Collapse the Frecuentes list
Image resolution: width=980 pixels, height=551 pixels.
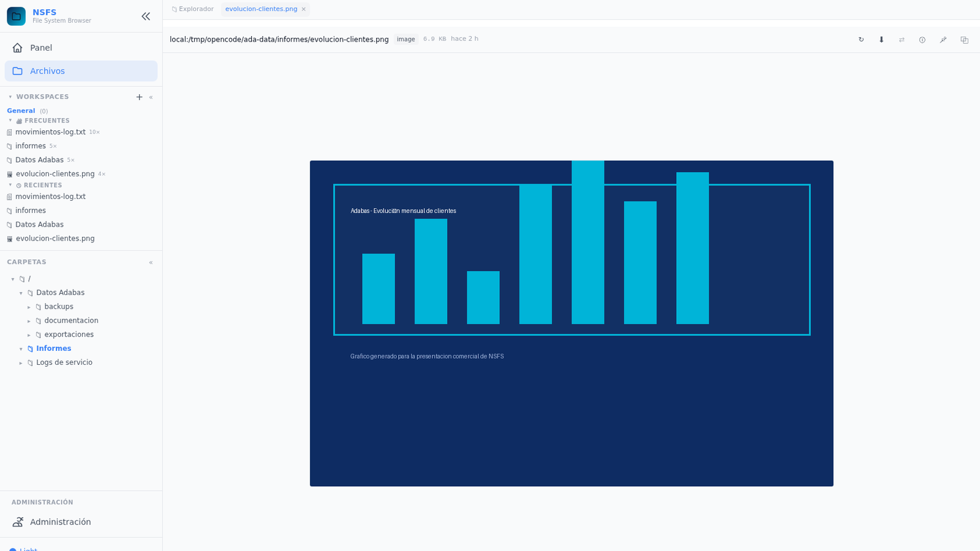point(10,121)
